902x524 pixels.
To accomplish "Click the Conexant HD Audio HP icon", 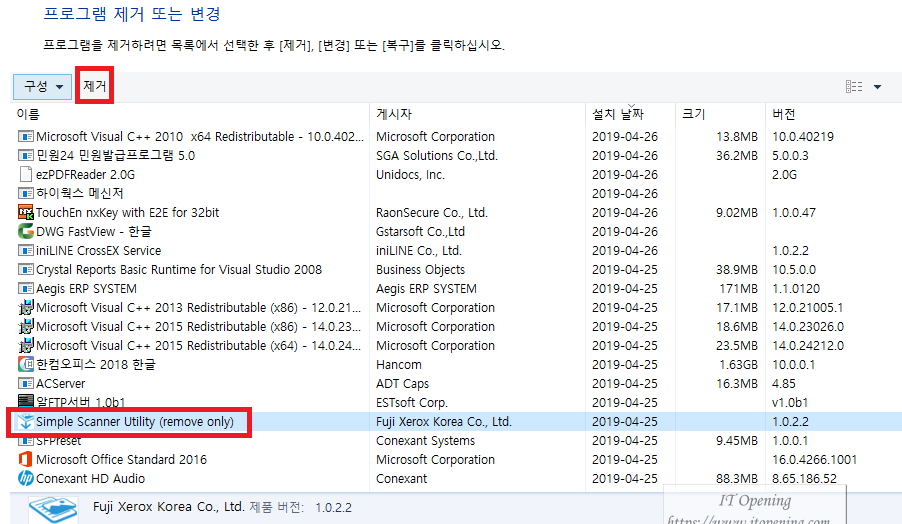I will pyautogui.click(x=26, y=479).
